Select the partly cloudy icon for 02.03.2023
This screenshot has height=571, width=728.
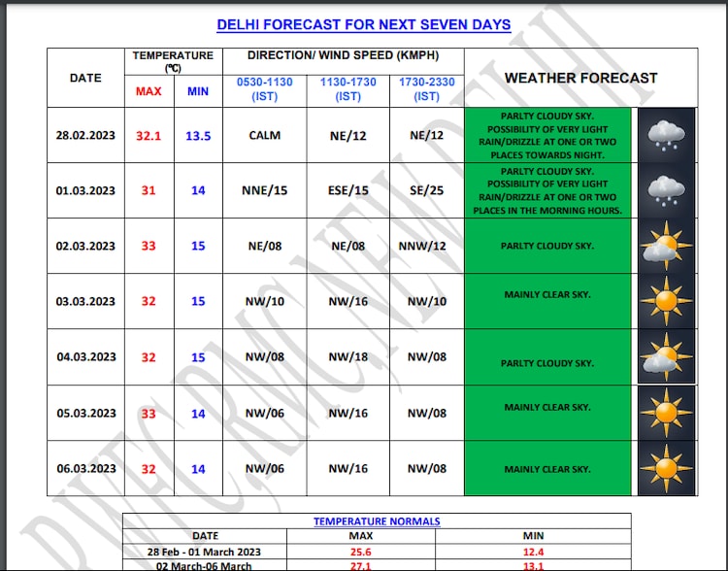[x=665, y=246]
